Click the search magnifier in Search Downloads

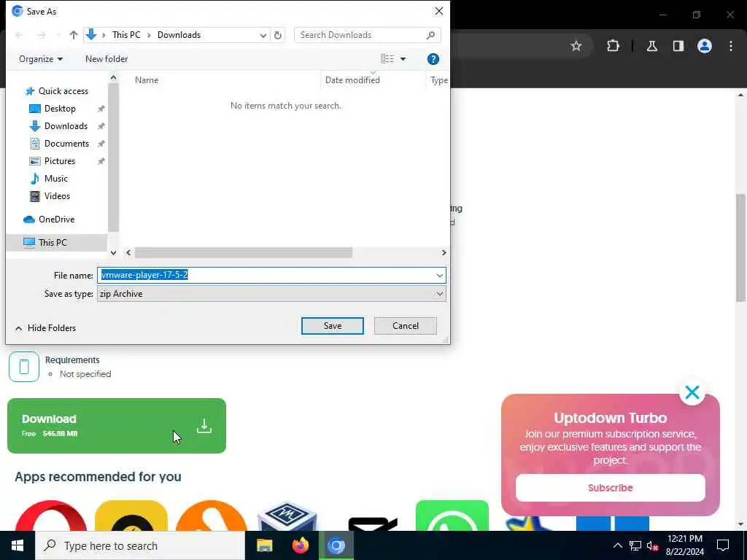tap(430, 35)
